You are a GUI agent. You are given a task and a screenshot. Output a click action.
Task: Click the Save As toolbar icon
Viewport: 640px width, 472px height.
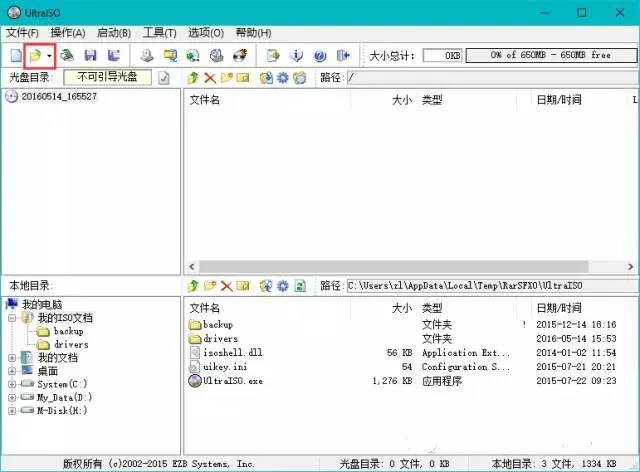pyautogui.click(x=113, y=55)
